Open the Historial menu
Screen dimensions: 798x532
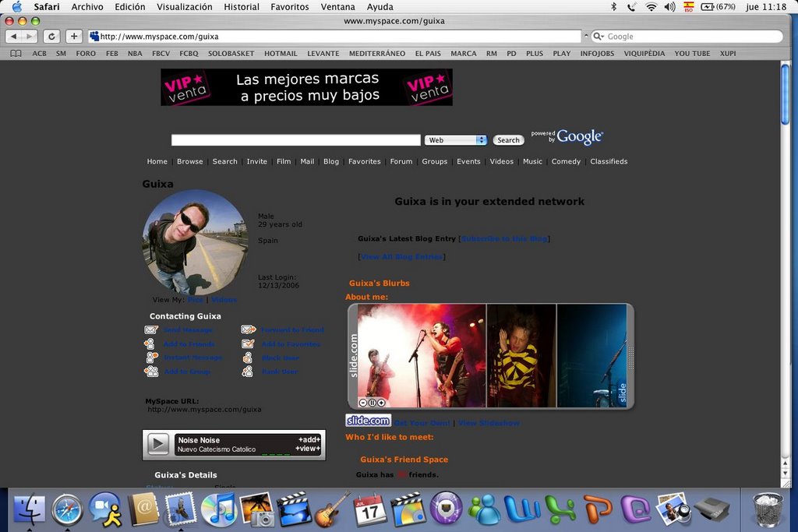point(242,6)
